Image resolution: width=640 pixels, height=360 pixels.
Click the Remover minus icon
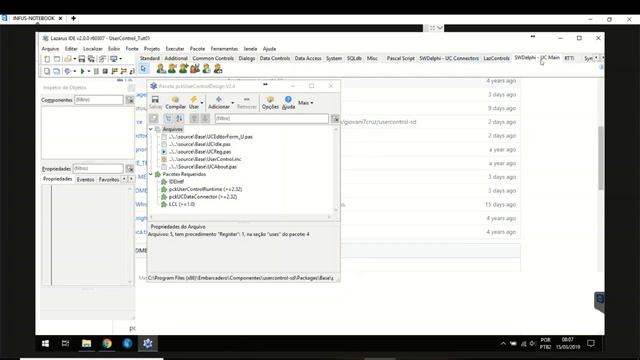(247, 99)
